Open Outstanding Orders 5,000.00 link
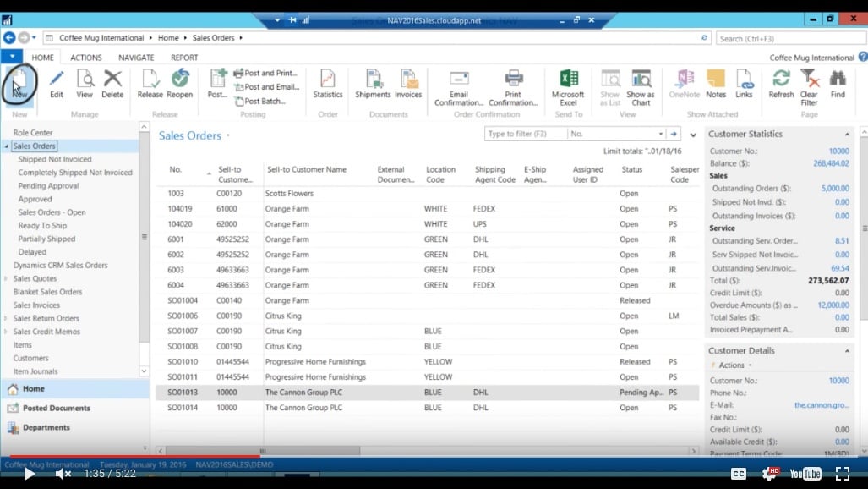Viewport: 868px width, 489px height. click(835, 189)
